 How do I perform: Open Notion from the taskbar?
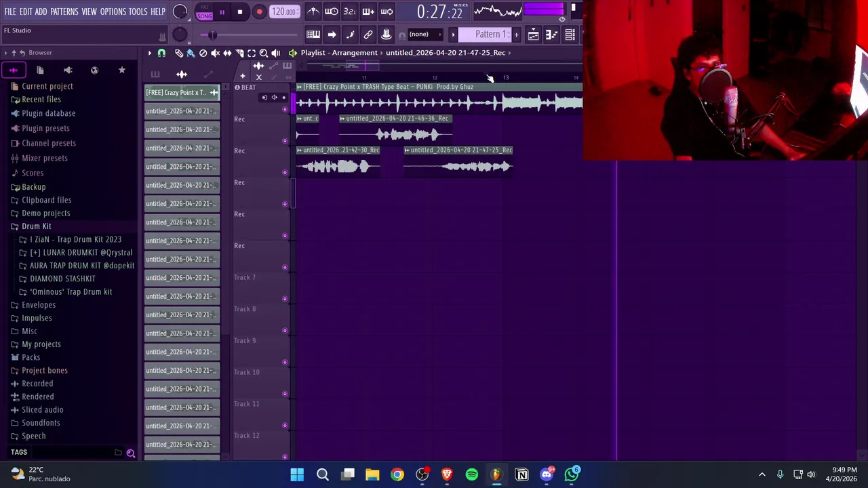pos(521,474)
